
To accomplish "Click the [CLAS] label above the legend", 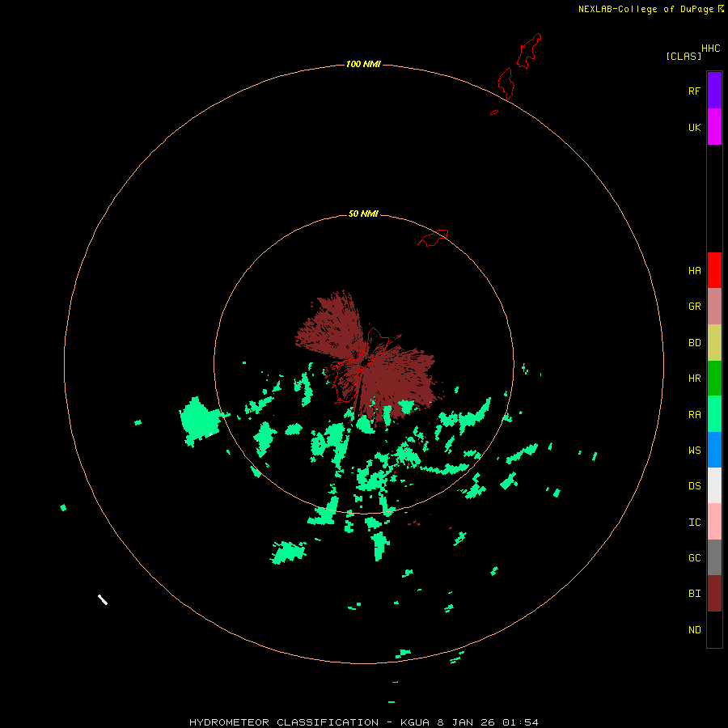I will 684,56.
